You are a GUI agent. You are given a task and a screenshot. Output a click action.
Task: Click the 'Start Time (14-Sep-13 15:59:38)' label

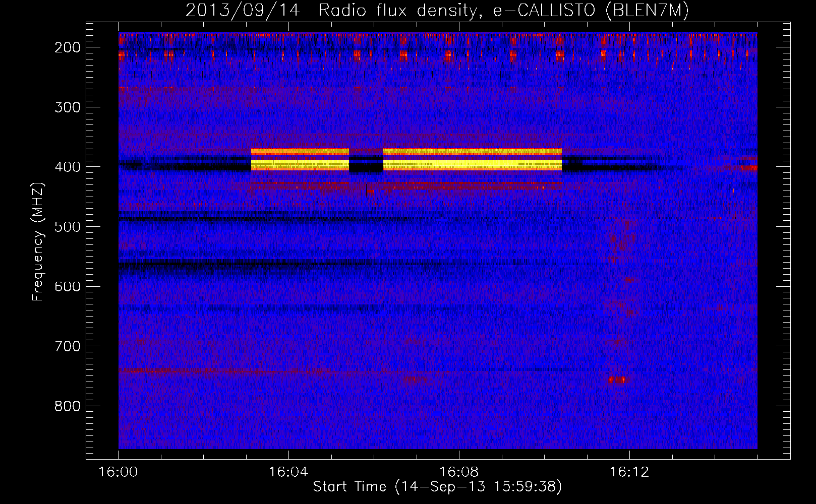tap(437, 487)
